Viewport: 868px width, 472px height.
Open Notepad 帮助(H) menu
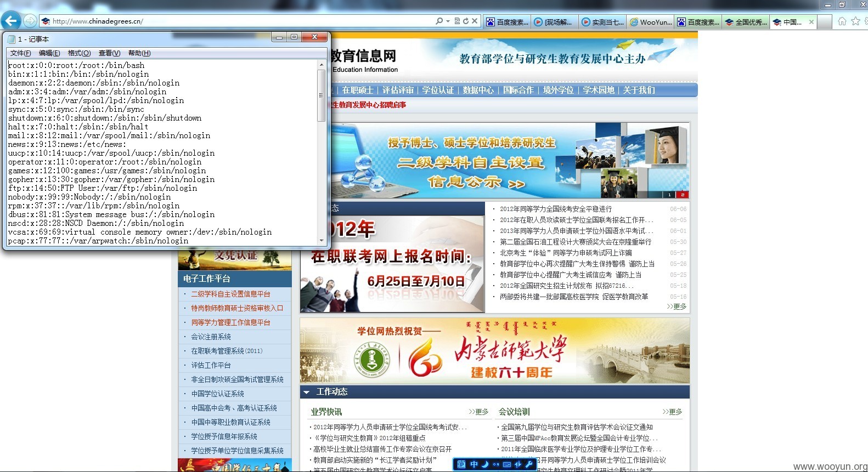139,53
